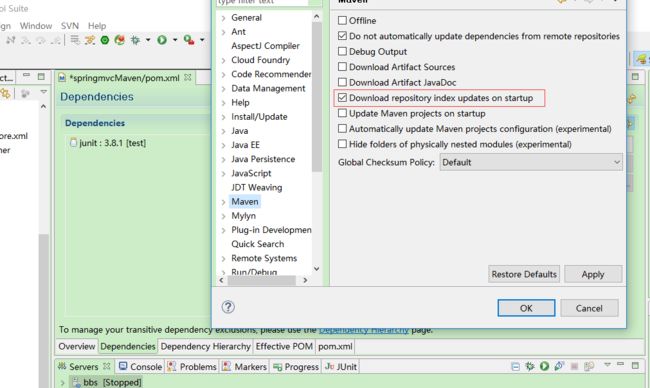Open the Debug button dropdown arrow

tap(148, 40)
